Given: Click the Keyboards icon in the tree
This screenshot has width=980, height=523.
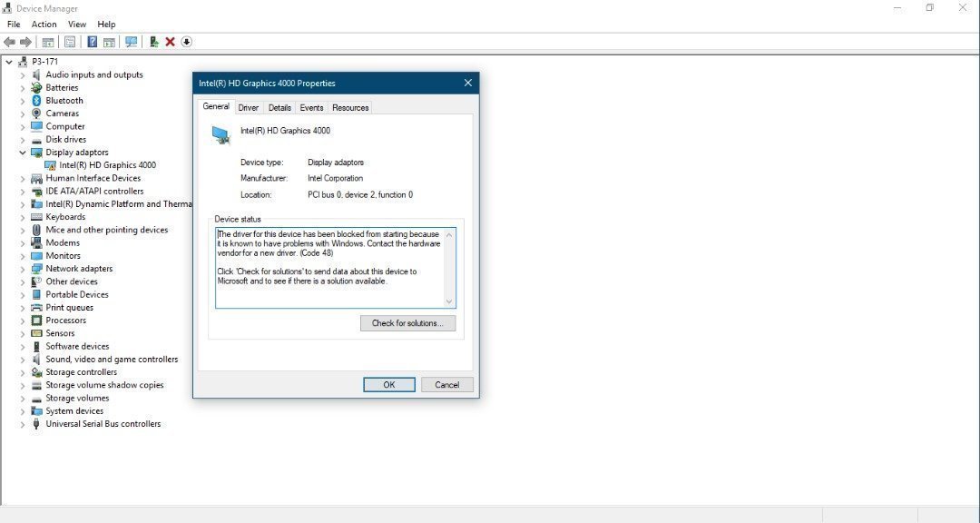Looking at the screenshot, I should (x=36, y=217).
